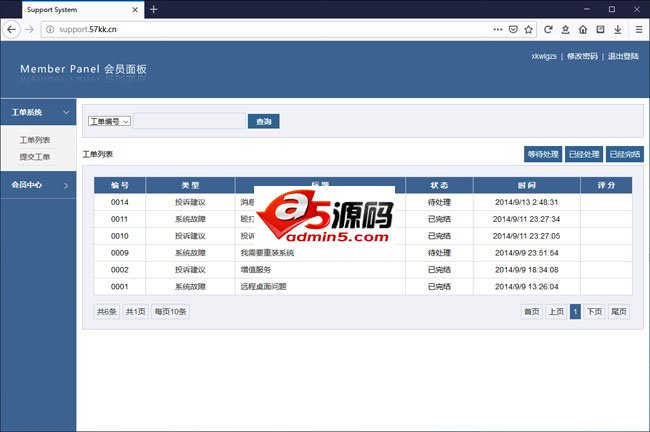The width and height of the screenshot is (650, 432).
Task: Close the Support System tab
Action: tap(135, 10)
